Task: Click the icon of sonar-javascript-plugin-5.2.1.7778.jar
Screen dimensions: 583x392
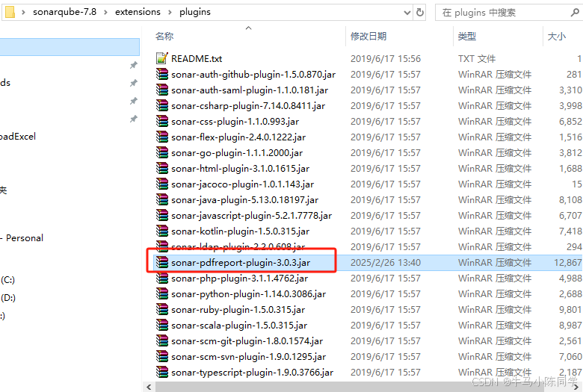Action: [161, 215]
